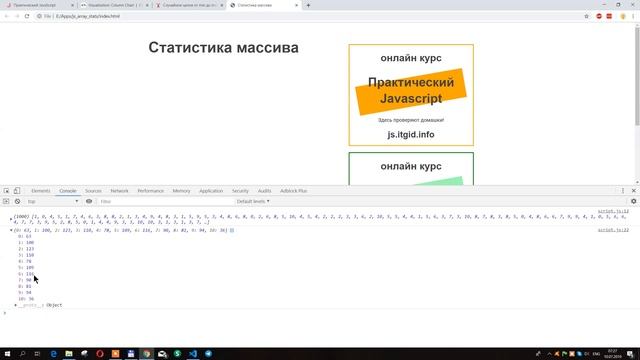Open console settings gear icon
The height and width of the screenshot is (360, 640).
click(633, 201)
